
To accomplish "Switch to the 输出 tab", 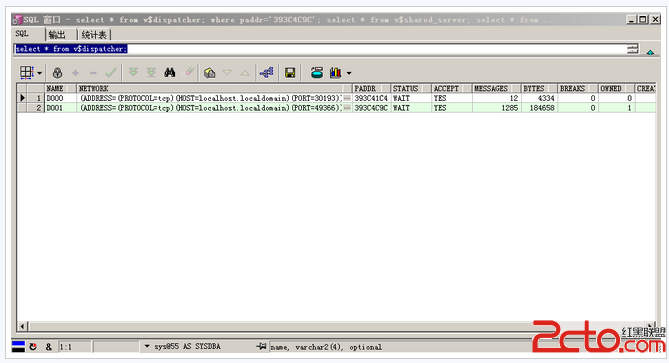I will point(57,35).
